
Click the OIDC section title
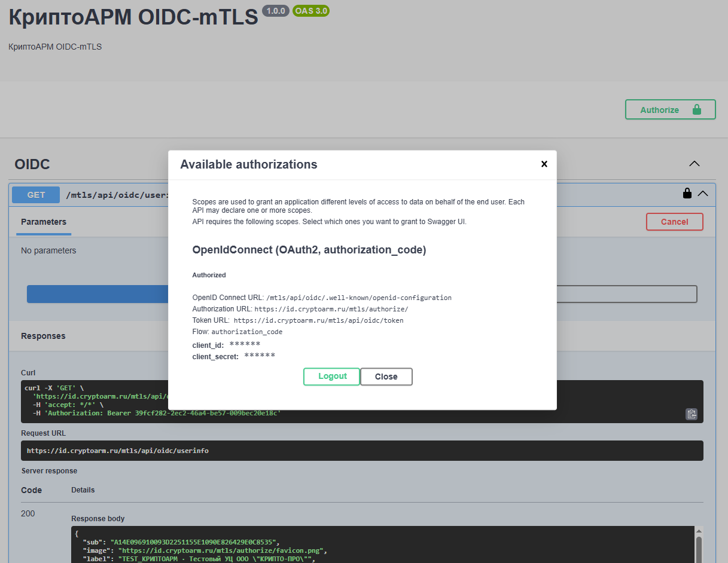click(x=32, y=164)
